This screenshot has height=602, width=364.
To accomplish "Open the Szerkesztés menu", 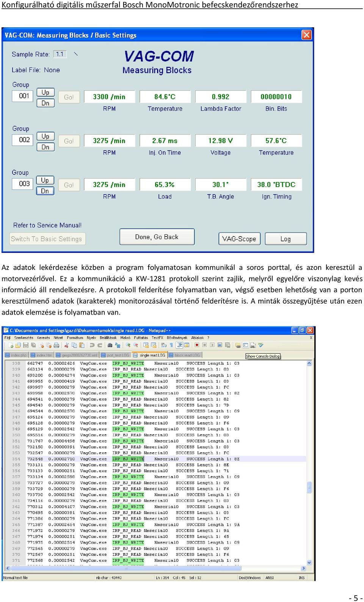I will pyautogui.click(x=24, y=338).
